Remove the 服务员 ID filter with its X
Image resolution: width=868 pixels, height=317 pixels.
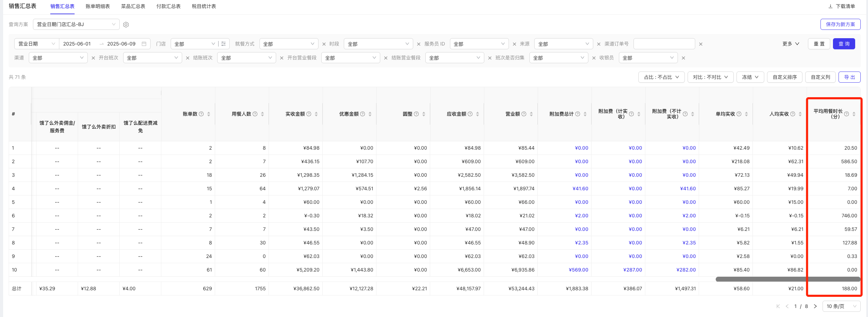(x=514, y=44)
